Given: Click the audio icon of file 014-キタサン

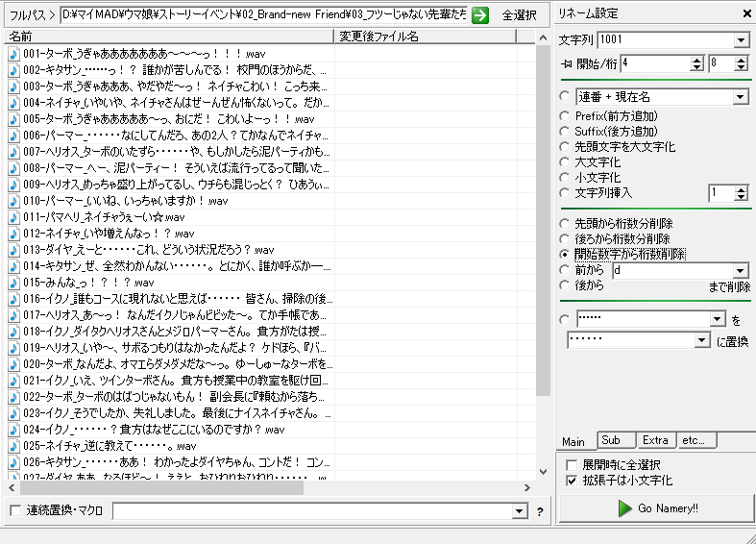Looking at the screenshot, I should click(x=13, y=266).
